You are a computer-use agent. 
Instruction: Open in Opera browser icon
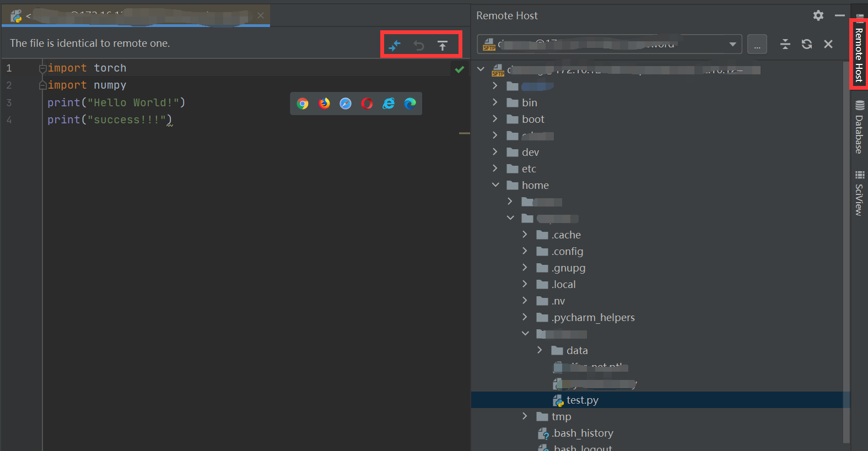(367, 104)
